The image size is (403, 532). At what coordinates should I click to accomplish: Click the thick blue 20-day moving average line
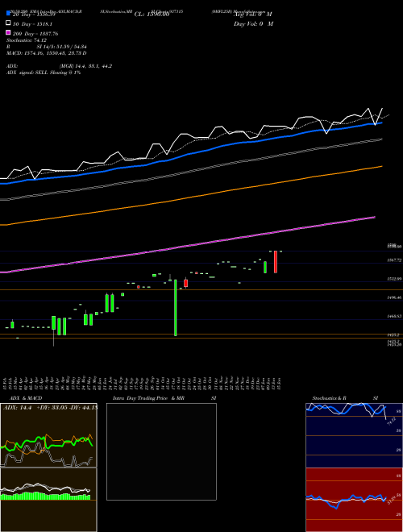tap(190, 154)
